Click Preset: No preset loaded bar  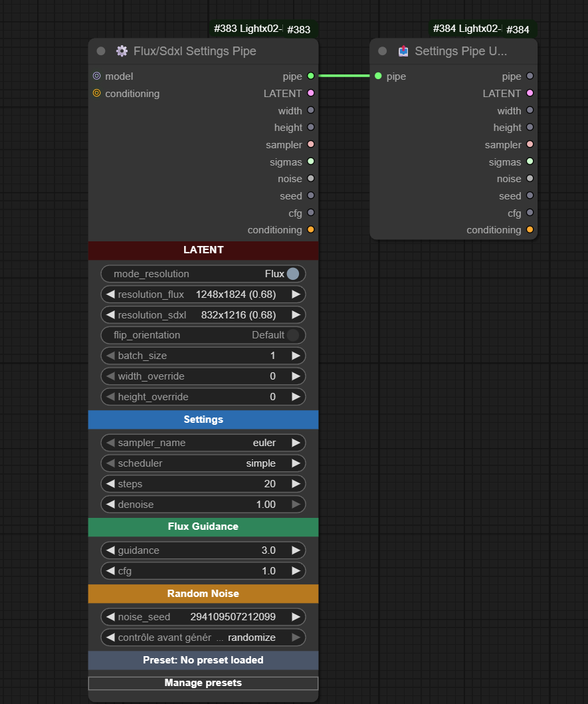click(203, 660)
